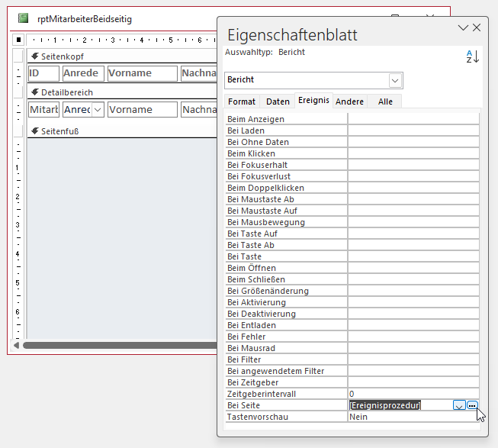Click the report icon beside rptMitarbeiterBeidseitig
This screenshot has width=498, height=448.
point(23,18)
